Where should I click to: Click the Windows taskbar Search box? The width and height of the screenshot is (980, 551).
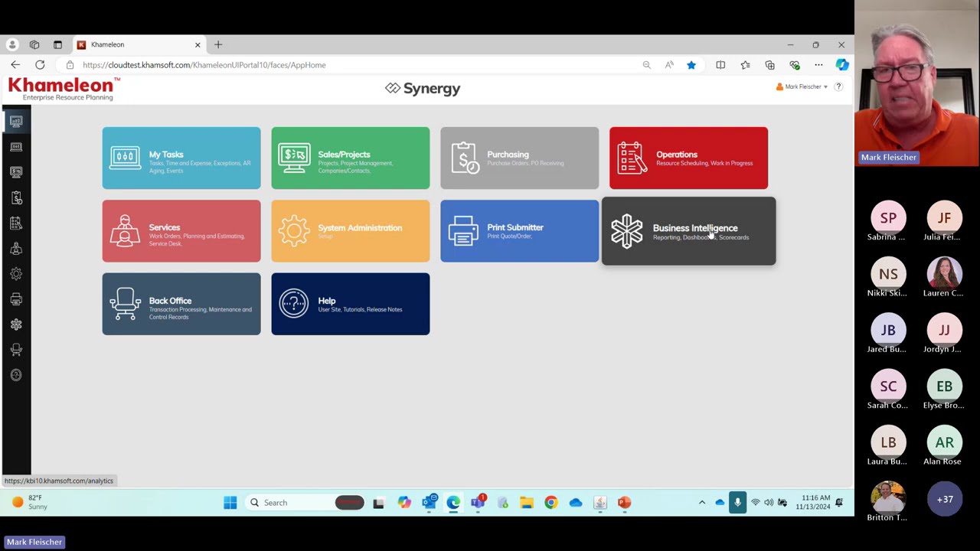tap(291, 503)
